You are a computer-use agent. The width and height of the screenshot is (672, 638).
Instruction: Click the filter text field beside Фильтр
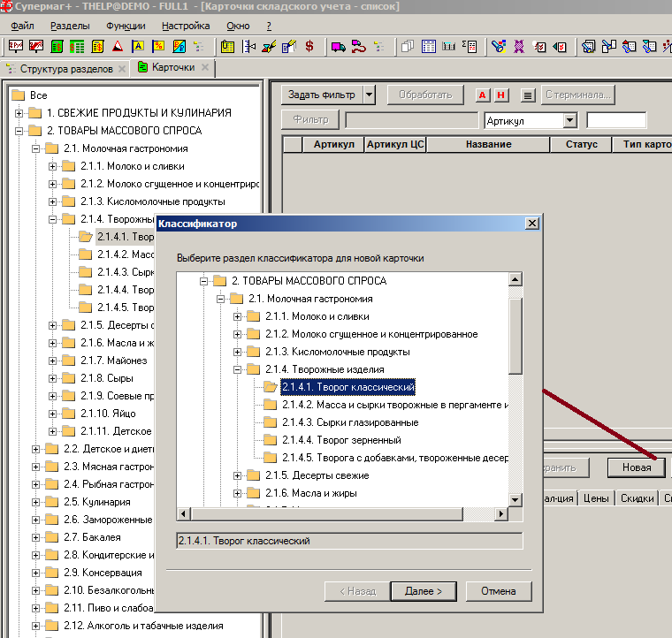(411, 120)
